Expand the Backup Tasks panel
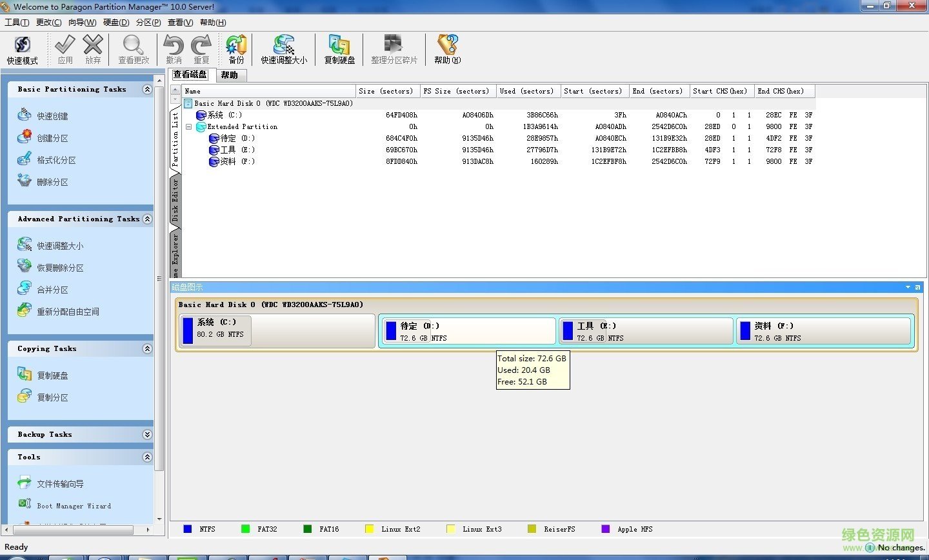929x560 pixels. (x=147, y=435)
